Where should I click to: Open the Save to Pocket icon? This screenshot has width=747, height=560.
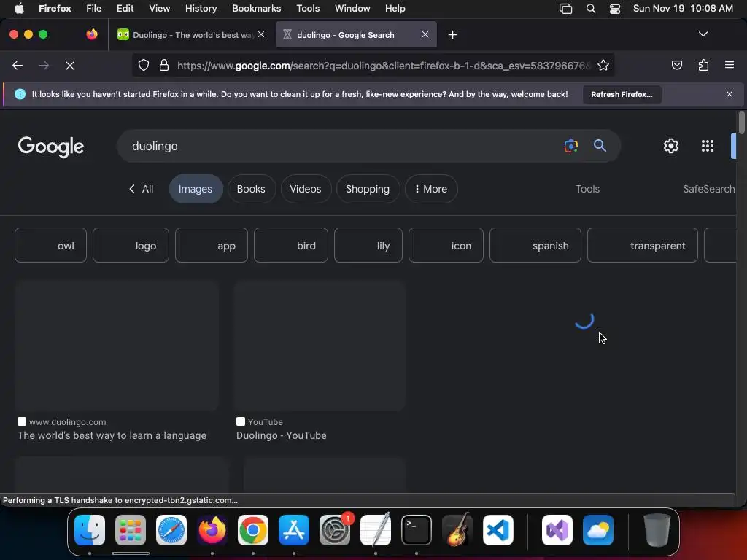[x=676, y=65]
